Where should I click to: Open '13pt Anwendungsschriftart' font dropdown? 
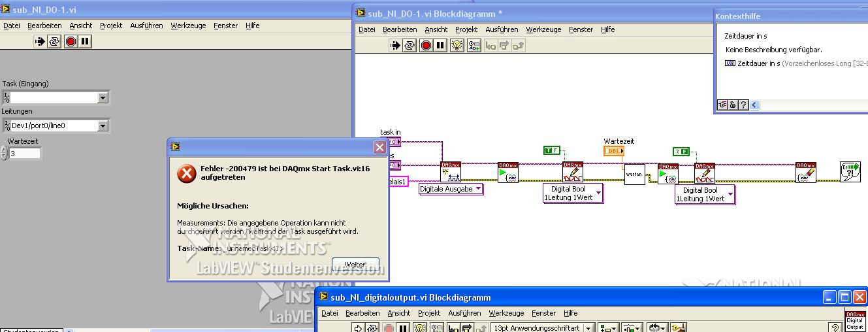click(x=543, y=328)
